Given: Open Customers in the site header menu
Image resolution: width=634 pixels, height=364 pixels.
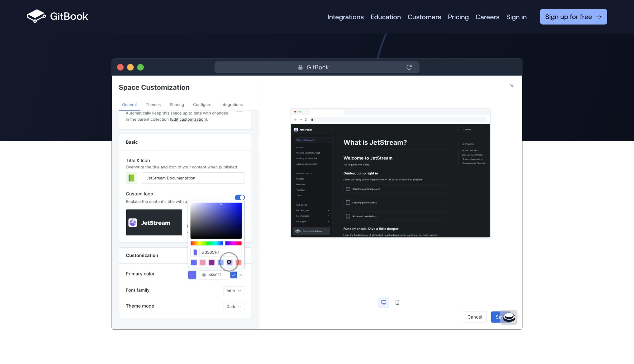Looking at the screenshot, I should click(x=424, y=17).
